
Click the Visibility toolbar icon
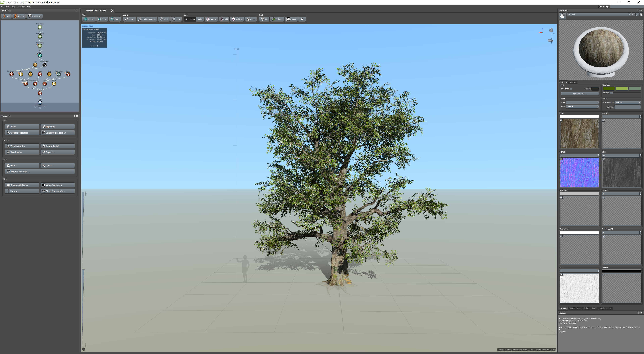coord(237,19)
